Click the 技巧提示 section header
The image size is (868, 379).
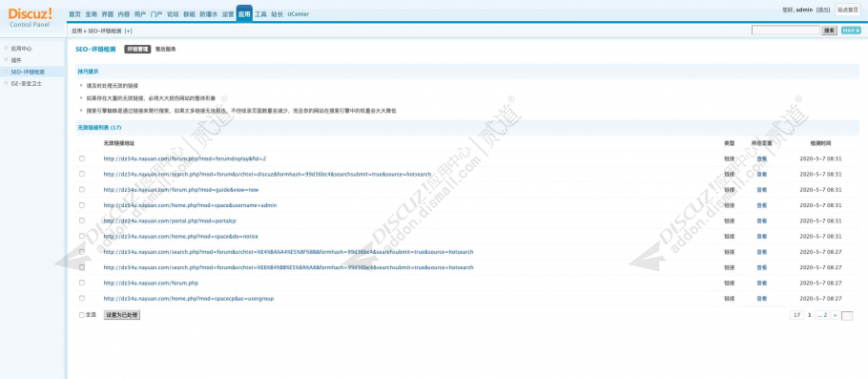coord(88,72)
